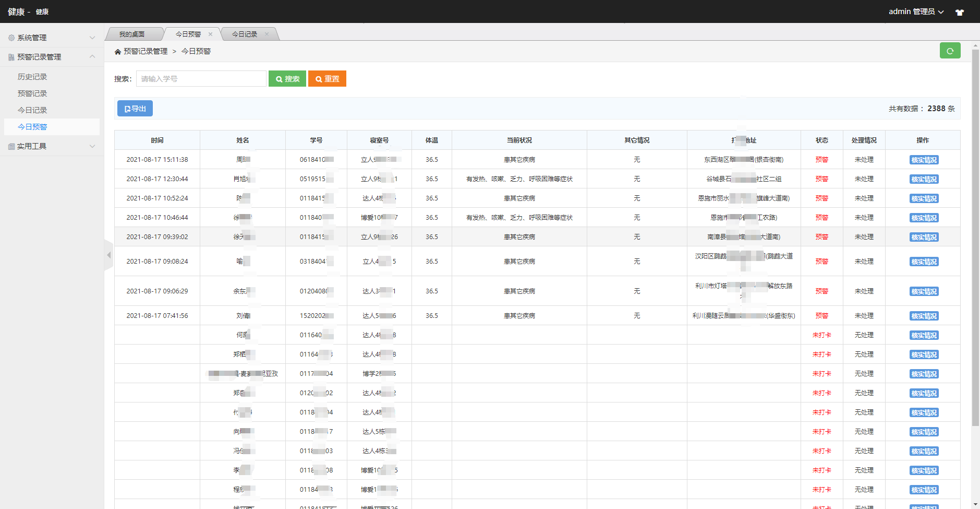Click the vertical scrollbar thumb
The width and height of the screenshot is (980, 509).
(x=975, y=239)
